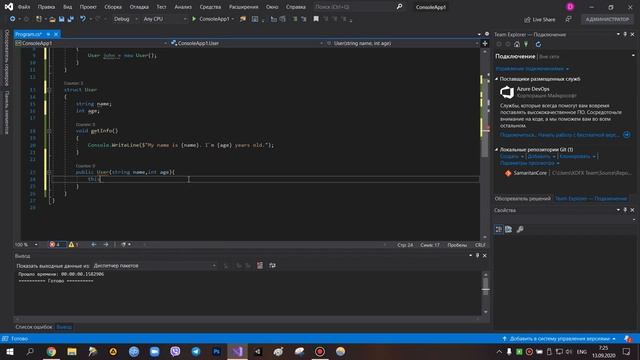The image size is (640, 360).
Task: Open the Отладка menu
Action: 139,7
